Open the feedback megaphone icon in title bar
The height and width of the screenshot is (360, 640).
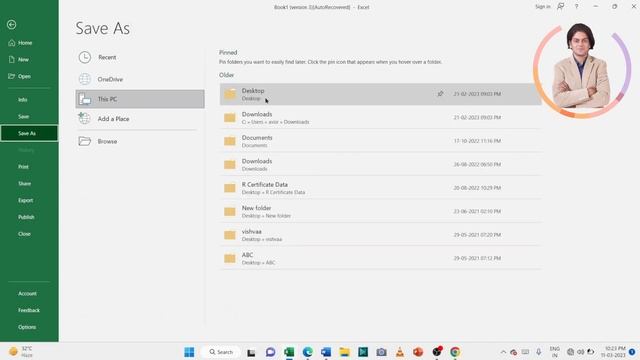(x=561, y=7)
